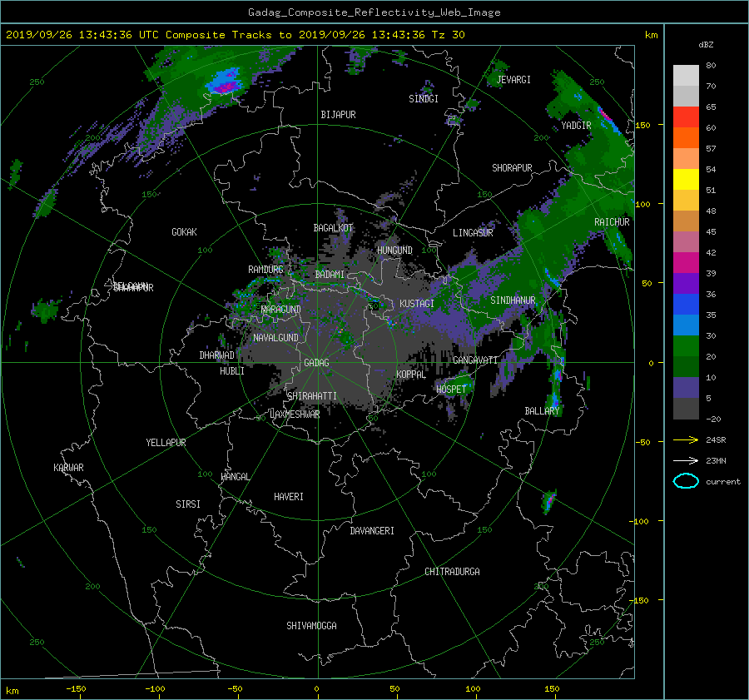This screenshot has width=749, height=700.
Task: Click the dBZ legend heading
Action: click(706, 44)
